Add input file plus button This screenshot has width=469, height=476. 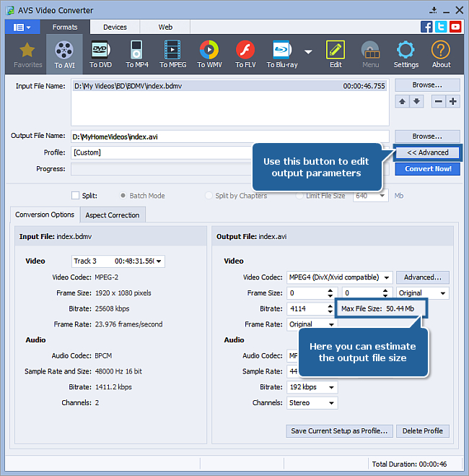coord(453,101)
